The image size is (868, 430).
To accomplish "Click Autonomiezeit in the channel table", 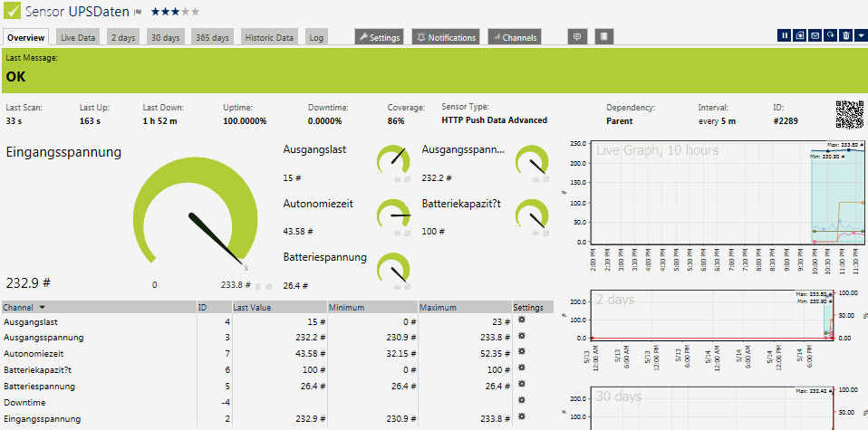I will point(33,354).
